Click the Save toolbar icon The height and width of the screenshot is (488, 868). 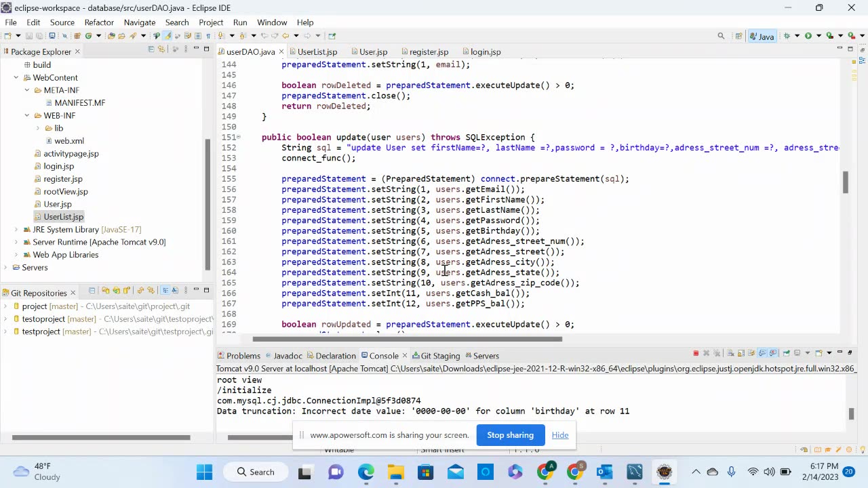point(28,36)
